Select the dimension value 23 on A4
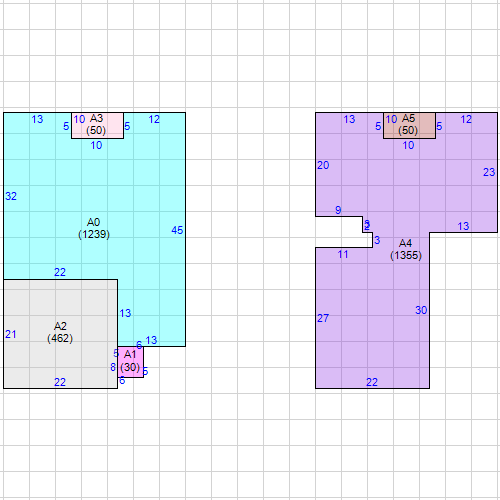Screen dimensions: 500x500 (489, 172)
